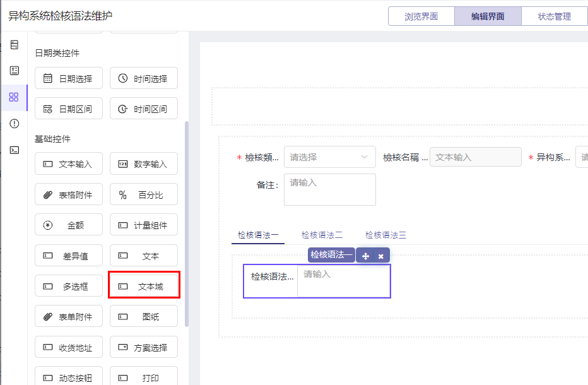Click the 檢核名稱 文本输入 field
This screenshot has height=385, width=588.
click(476, 157)
